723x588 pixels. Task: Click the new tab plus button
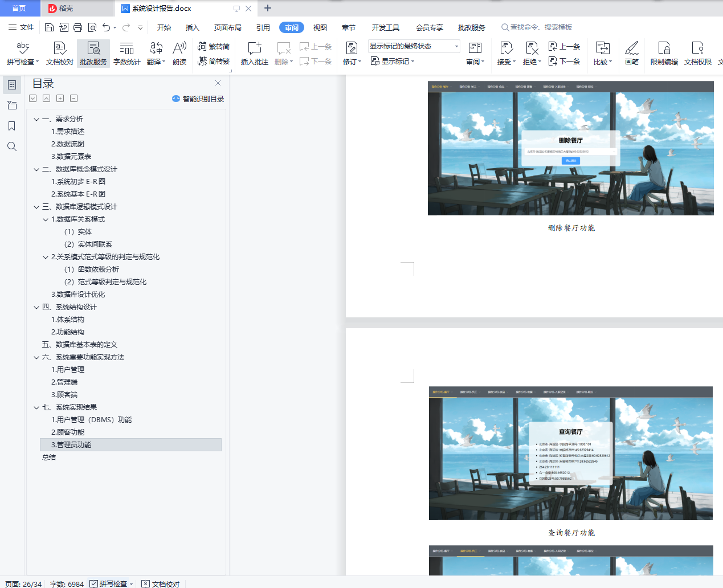coord(268,8)
